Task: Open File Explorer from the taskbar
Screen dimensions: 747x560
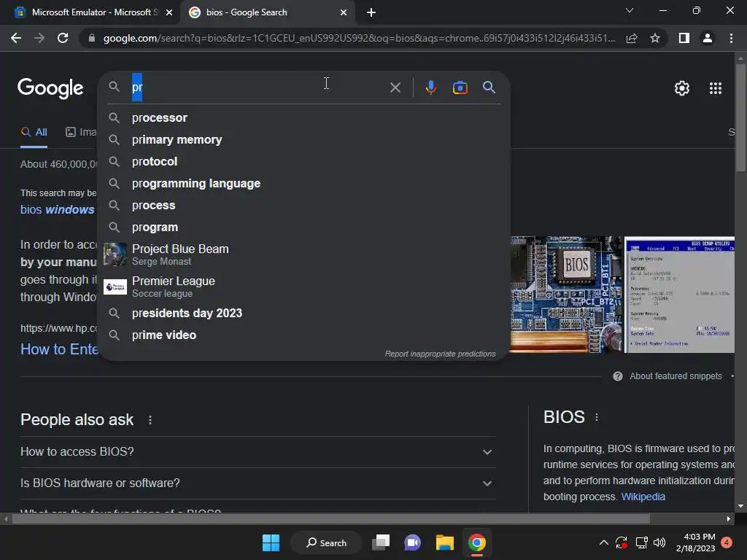Action: tap(444, 542)
